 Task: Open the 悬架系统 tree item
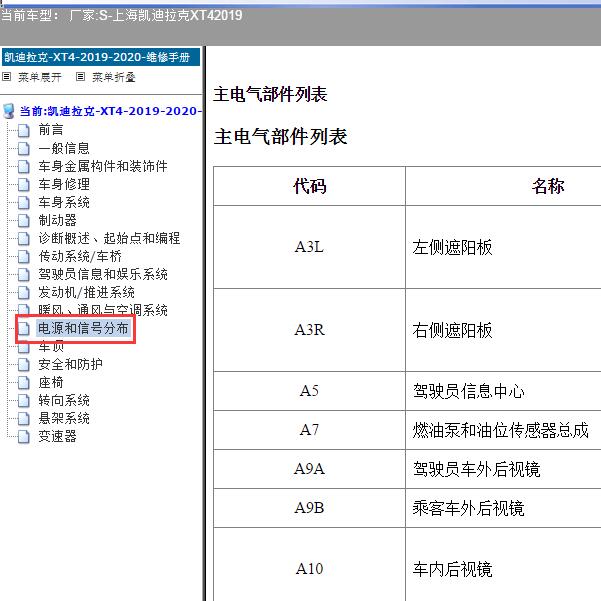click(64, 418)
